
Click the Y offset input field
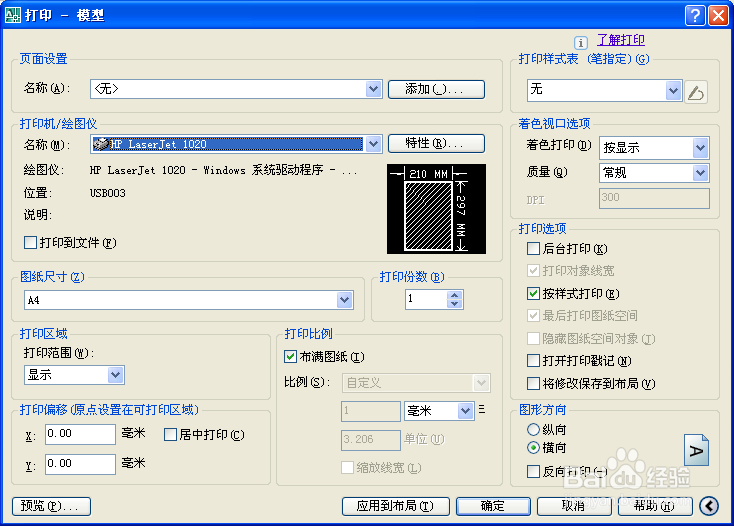click(x=81, y=464)
